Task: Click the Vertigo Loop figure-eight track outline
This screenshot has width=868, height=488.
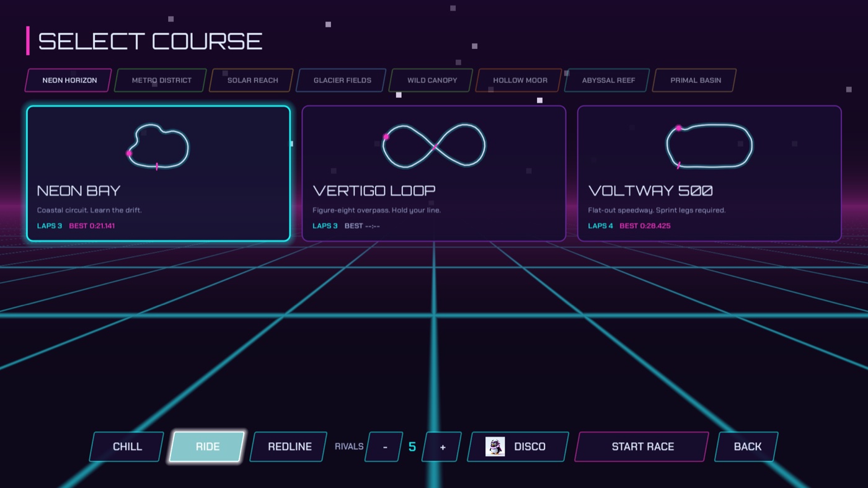Action: (433, 146)
